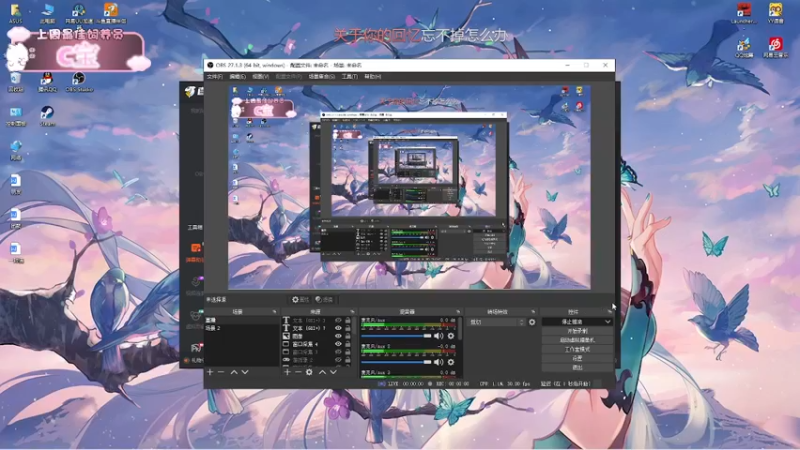Viewport: 800px width, 450px height.
Task: Click the 属性 properties gear button
Action: [x=301, y=299]
